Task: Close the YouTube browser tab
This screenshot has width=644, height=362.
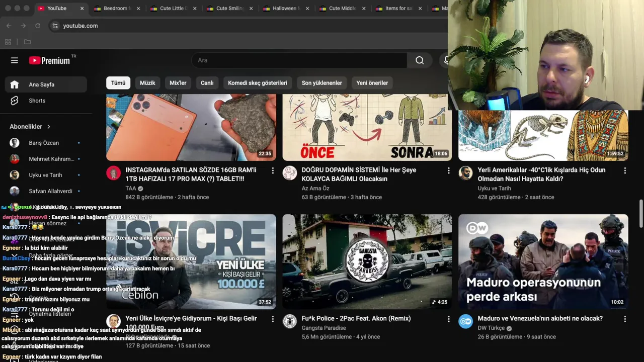Action: [82, 9]
